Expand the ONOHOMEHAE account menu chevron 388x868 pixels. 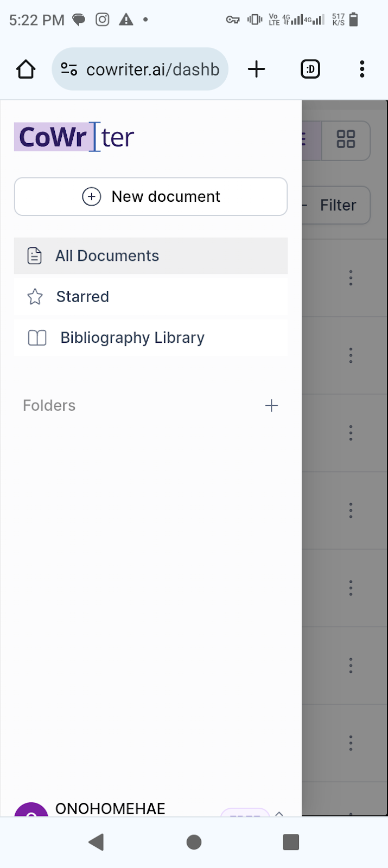279,813
